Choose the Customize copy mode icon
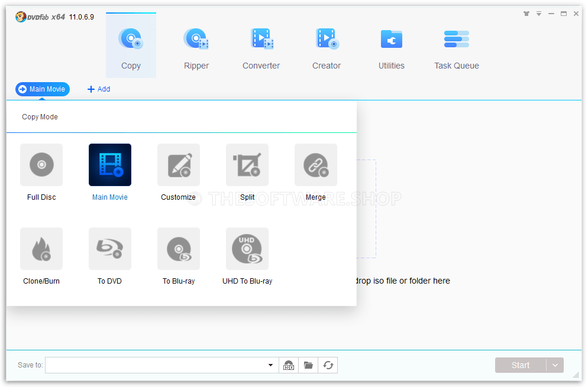The width and height of the screenshot is (588, 387). point(179,165)
